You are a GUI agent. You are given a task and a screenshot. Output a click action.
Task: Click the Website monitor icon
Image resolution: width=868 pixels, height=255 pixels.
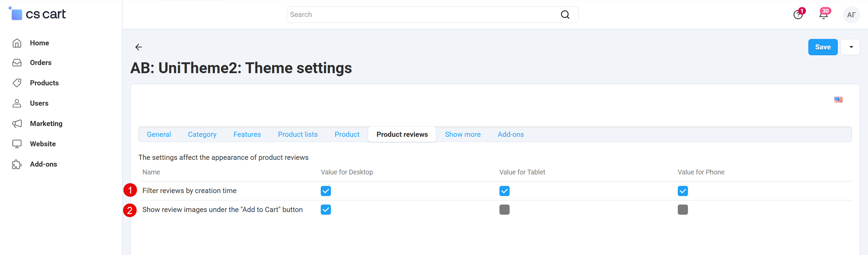point(17,144)
